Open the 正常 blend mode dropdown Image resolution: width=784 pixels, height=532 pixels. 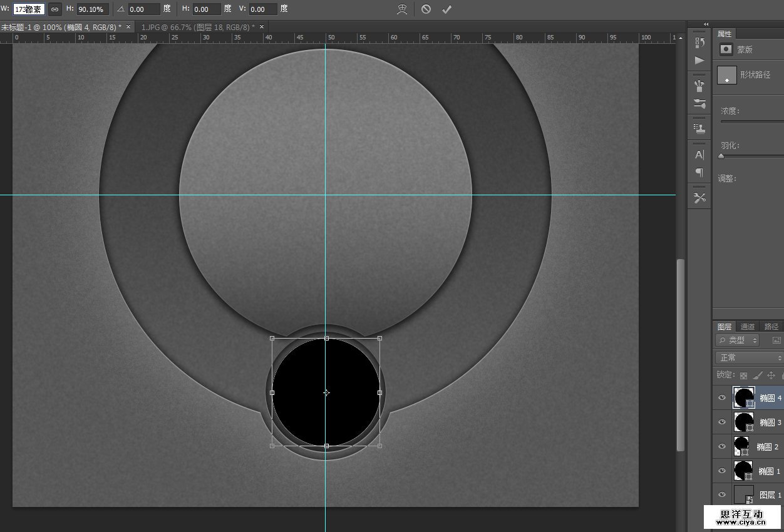[749, 357]
